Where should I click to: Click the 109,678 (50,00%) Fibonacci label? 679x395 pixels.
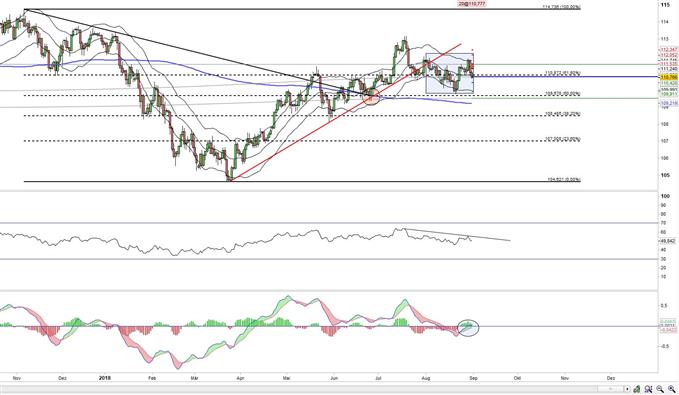click(x=562, y=94)
